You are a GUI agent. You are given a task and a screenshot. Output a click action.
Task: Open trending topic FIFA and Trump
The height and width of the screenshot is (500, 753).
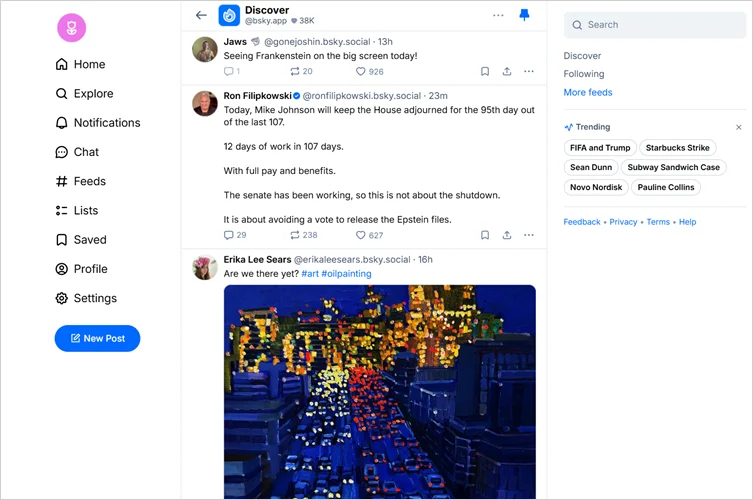(x=600, y=148)
